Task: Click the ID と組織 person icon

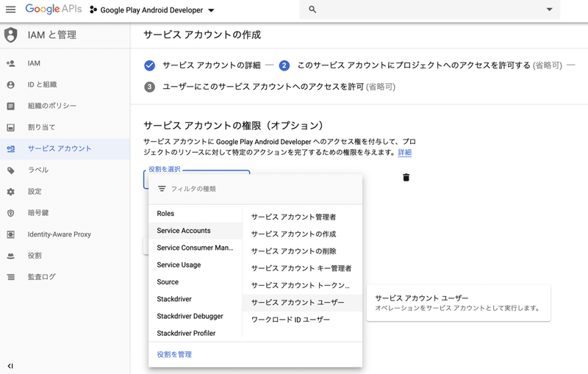Action: [11, 84]
